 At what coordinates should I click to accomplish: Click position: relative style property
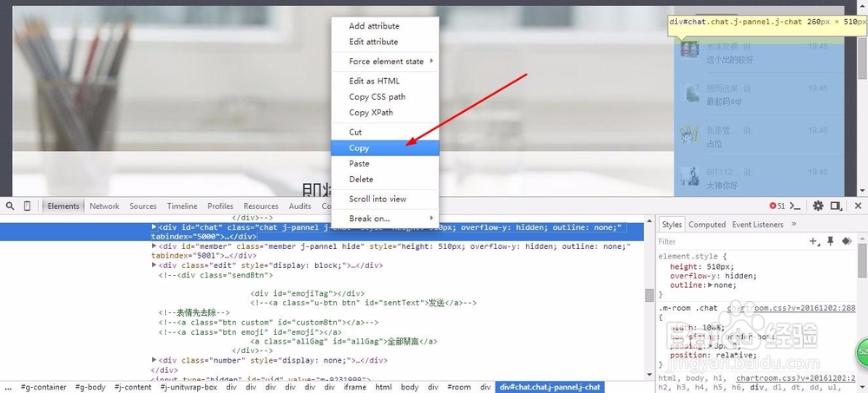pyautogui.click(x=713, y=355)
